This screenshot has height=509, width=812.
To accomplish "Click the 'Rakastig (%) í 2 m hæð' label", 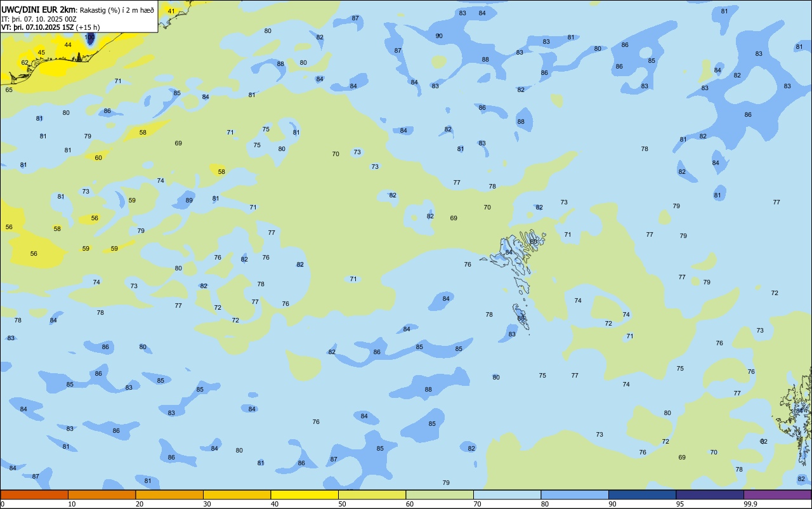I will (117, 10).
